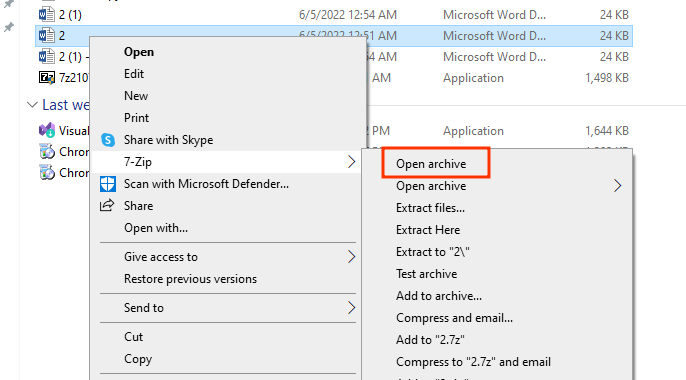Click the 7-Zip installer icon 7z210
The height and width of the screenshot is (380, 686).
tap(46, 77)
